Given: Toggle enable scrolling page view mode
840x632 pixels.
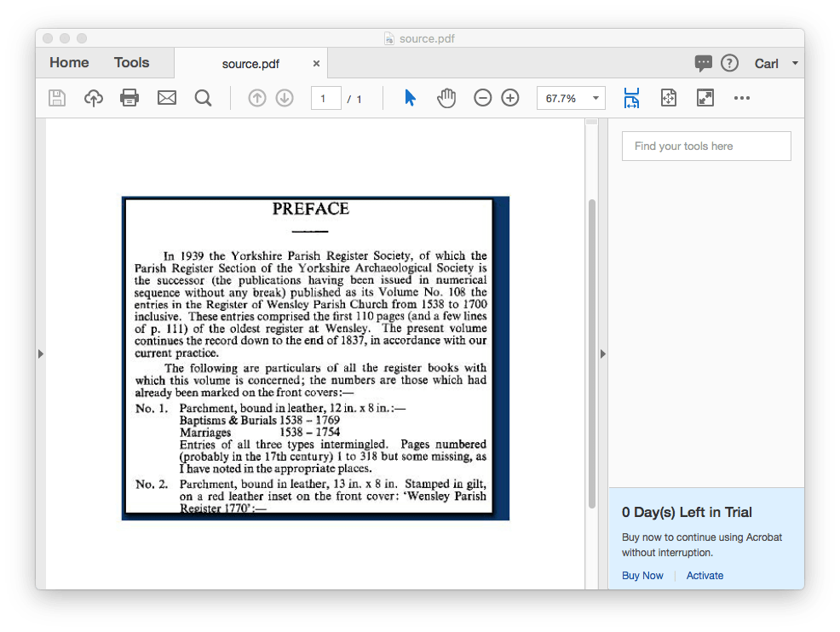Looking at the screenshot, I should 631,97.
